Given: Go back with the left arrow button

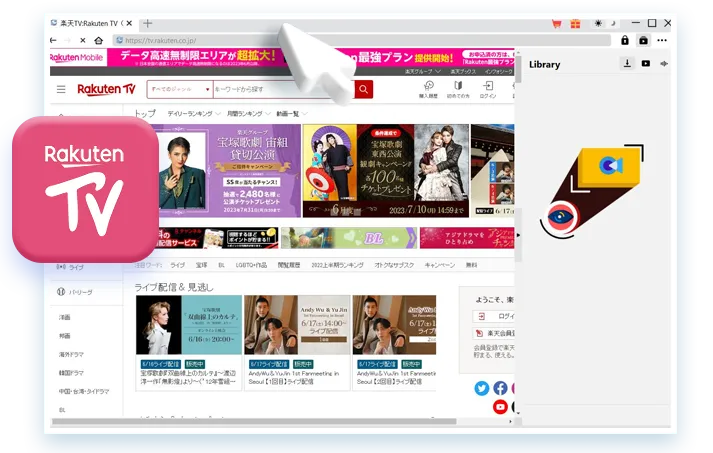Looking at the screenshot, I should pos(53,40).
